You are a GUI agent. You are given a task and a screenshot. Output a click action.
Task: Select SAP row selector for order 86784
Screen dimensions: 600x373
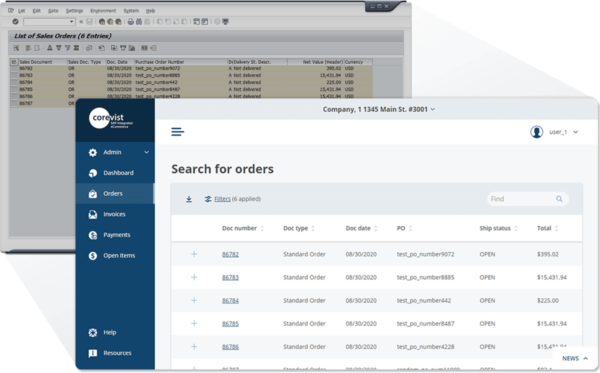(x=14, y=82)
